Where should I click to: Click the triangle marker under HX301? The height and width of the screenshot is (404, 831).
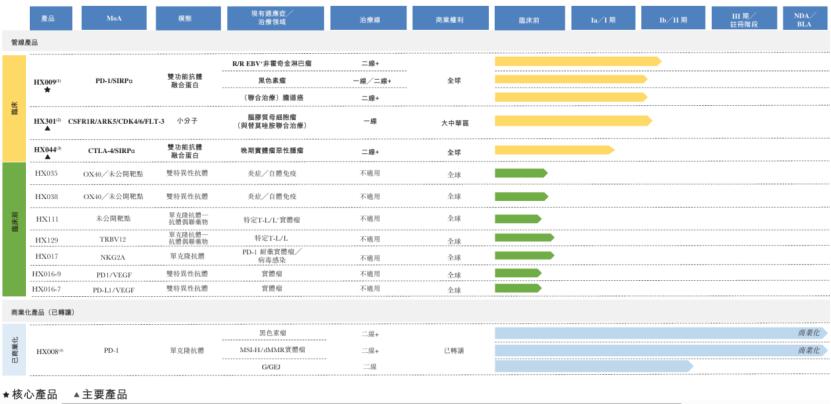click(x=46, y=130)
